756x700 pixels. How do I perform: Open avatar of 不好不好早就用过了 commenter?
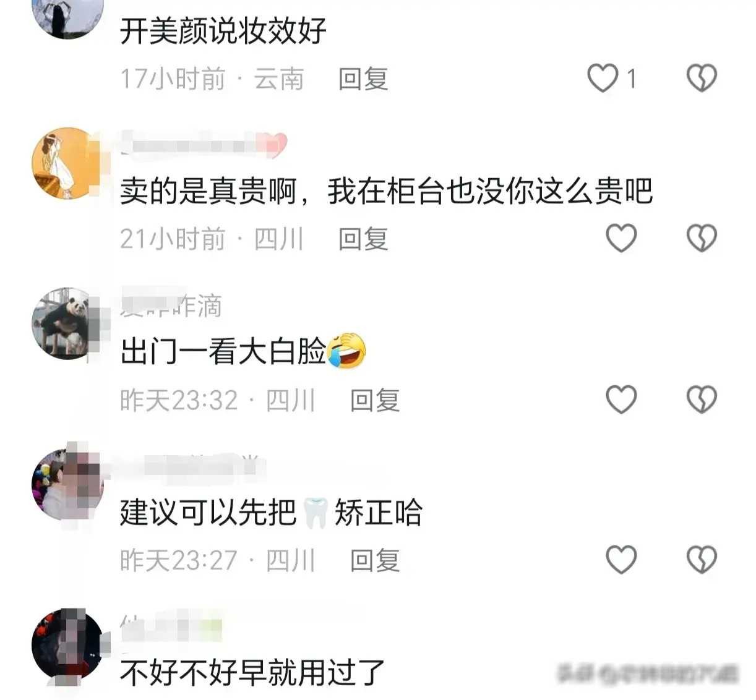[67, 645]
